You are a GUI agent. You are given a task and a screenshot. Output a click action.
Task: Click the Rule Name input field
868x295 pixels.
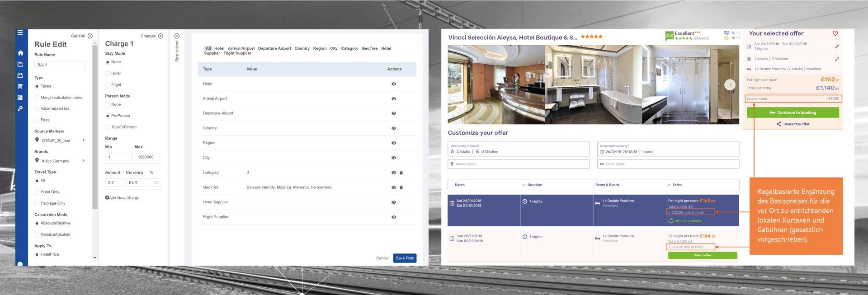pos(60,65)
